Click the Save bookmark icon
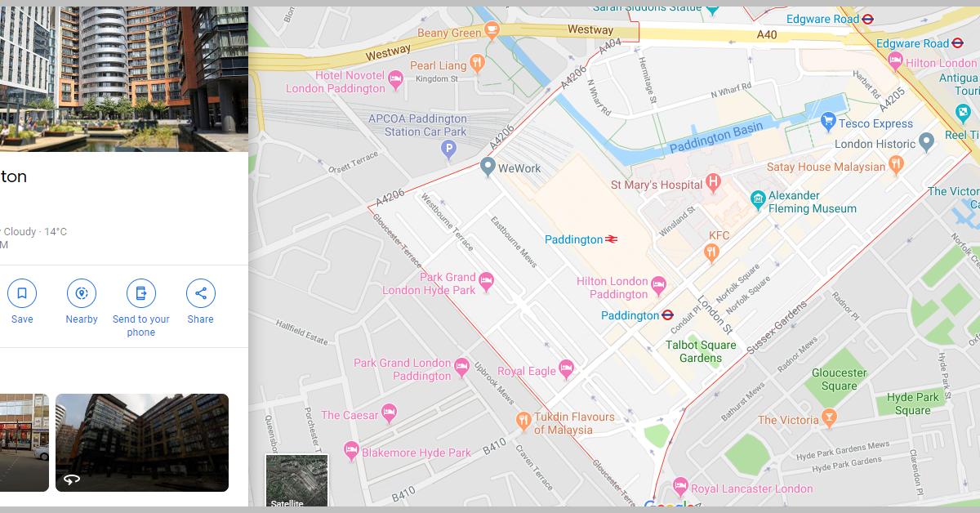This screenshot has height=513, width=980. pos(22,293)
